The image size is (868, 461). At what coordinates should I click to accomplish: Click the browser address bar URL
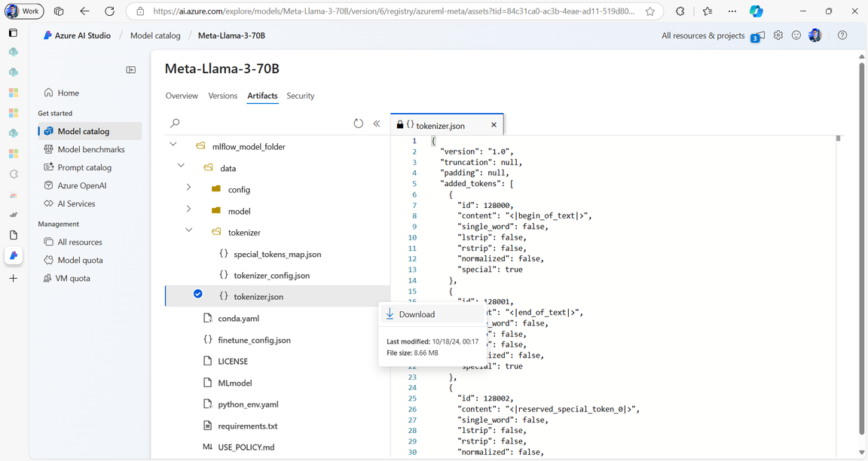click(x=393, y=11)
